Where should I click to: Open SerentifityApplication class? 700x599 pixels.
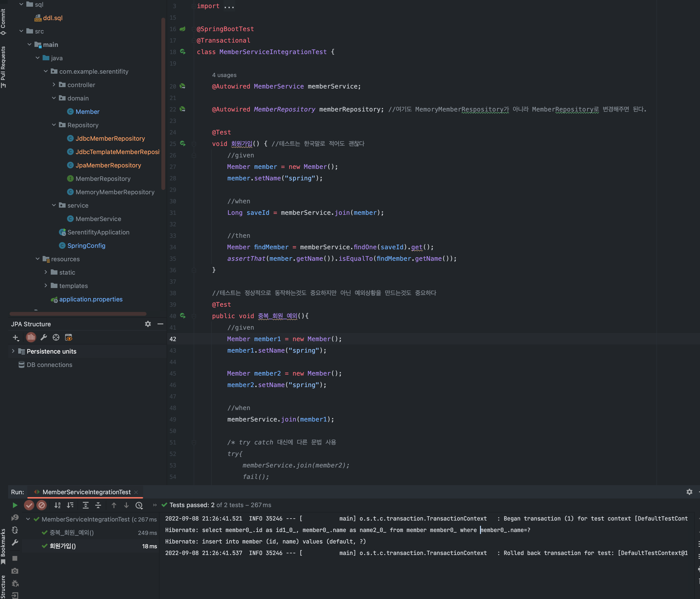point(98,232)
